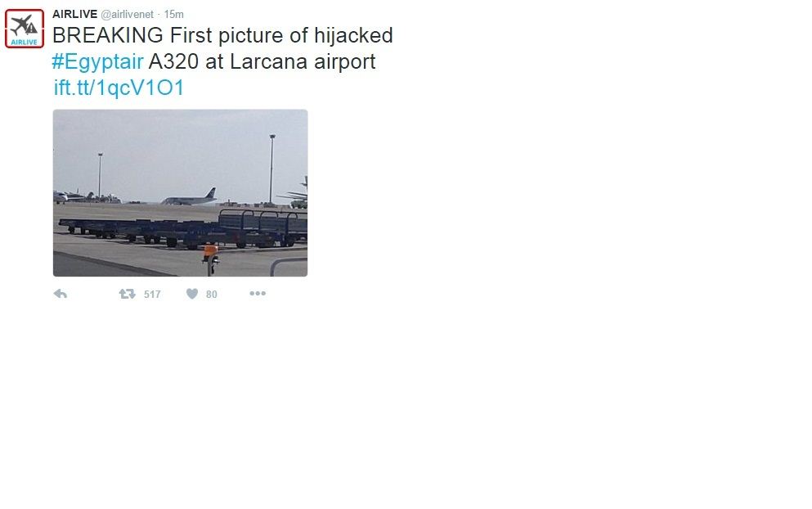The height and width of the screenshot is (509, 812).
Task: Click the Egyptair plane in the photo
Action: (x=190, y=197)
